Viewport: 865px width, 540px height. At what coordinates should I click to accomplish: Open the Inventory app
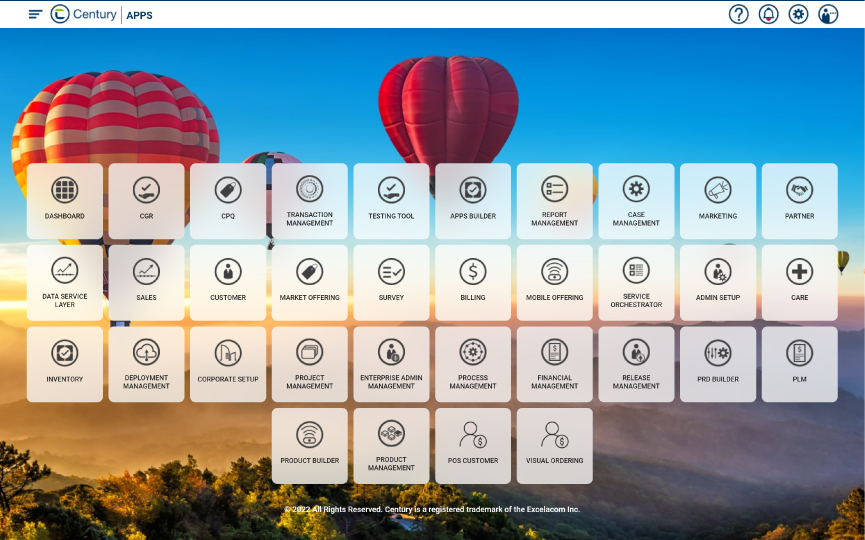coord(64,364)
